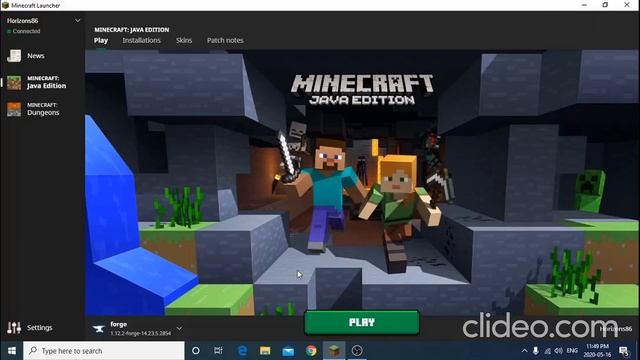Click the Windows taskbar search box
Viewport: 640px width, 360px height.
pyautogui.click(x=104, y=351)
